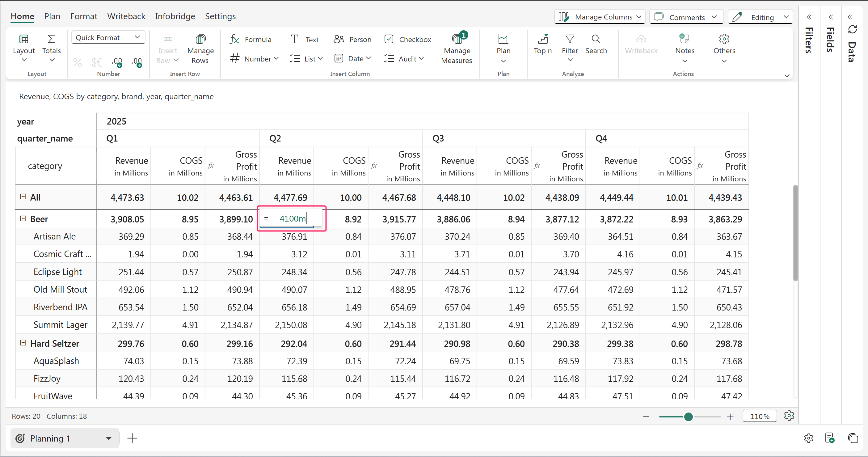Open the Top n analysis tool
Viewport: 868px width, 457px height.
[542, 44]
